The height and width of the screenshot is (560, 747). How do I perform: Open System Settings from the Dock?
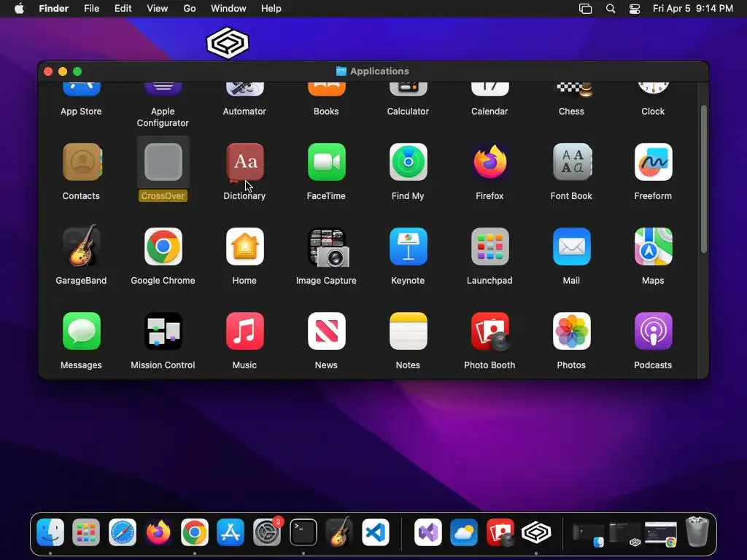pyautogui.click(x=267, y=532)
